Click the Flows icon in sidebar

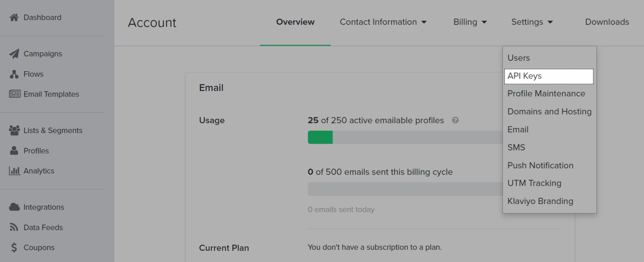coord(14,74)
